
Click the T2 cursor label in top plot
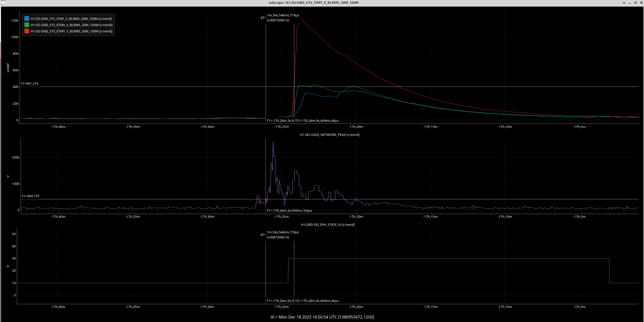point(317,121)
